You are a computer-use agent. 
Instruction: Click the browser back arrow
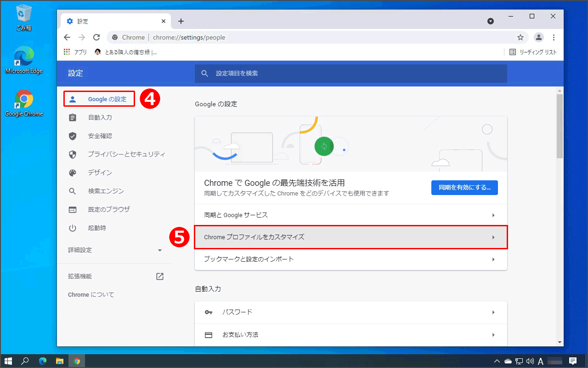[x=67, y=37]
